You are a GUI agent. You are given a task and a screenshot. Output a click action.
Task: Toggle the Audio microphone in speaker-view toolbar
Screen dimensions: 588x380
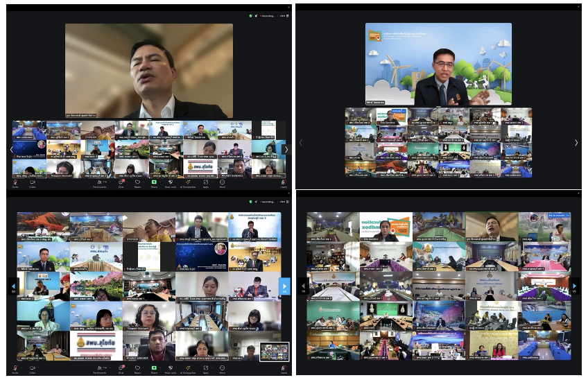[x=15, y=183]
